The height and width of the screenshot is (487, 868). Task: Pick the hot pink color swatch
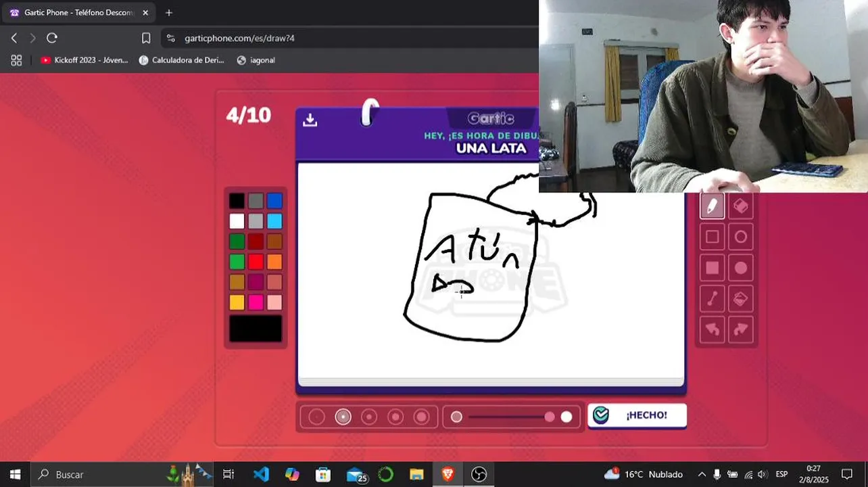[x=256, y=302]
